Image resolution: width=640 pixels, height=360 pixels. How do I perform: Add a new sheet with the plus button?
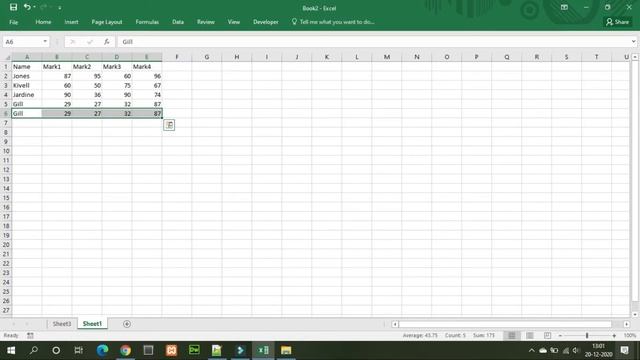coord(127,324)
